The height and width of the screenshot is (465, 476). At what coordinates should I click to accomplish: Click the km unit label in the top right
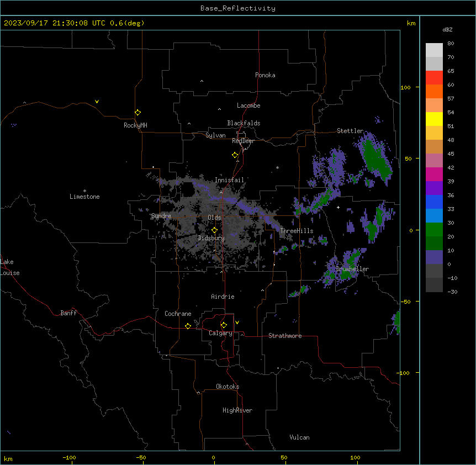pyautogui.click(x=411, y=23)
